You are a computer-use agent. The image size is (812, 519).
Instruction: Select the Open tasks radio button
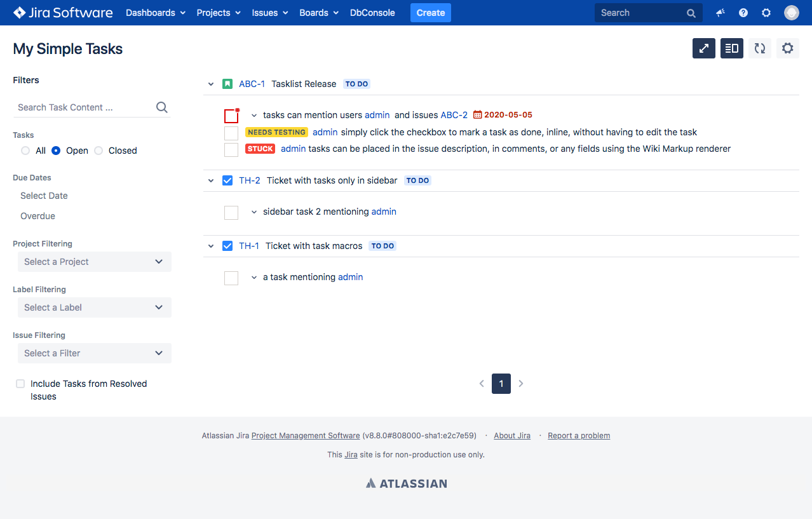click(x=56, y=151)
